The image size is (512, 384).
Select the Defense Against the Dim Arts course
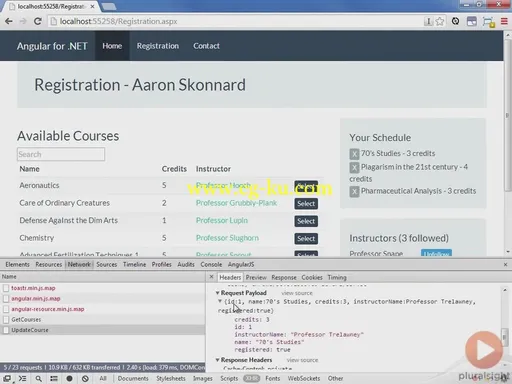click(306, 221)
